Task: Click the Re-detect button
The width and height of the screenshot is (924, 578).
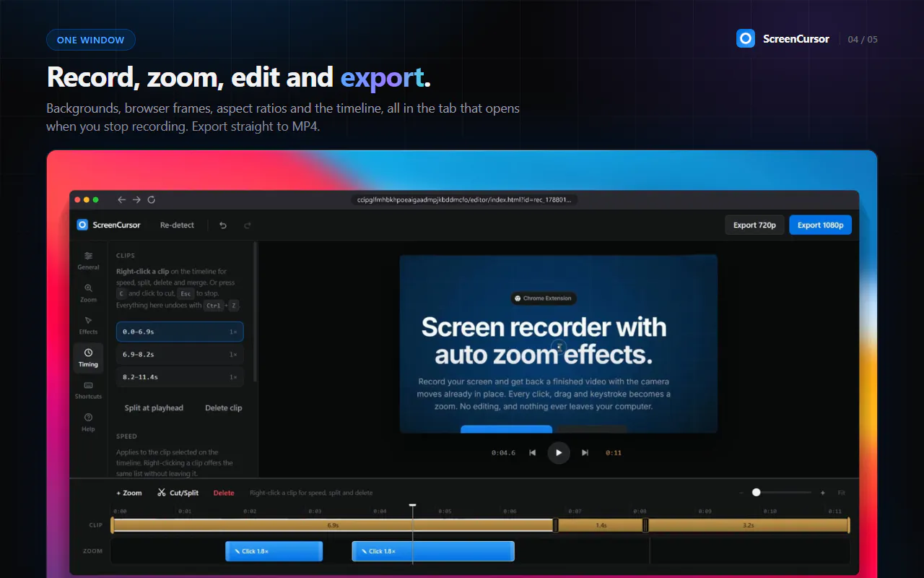Action: [177, 225]
